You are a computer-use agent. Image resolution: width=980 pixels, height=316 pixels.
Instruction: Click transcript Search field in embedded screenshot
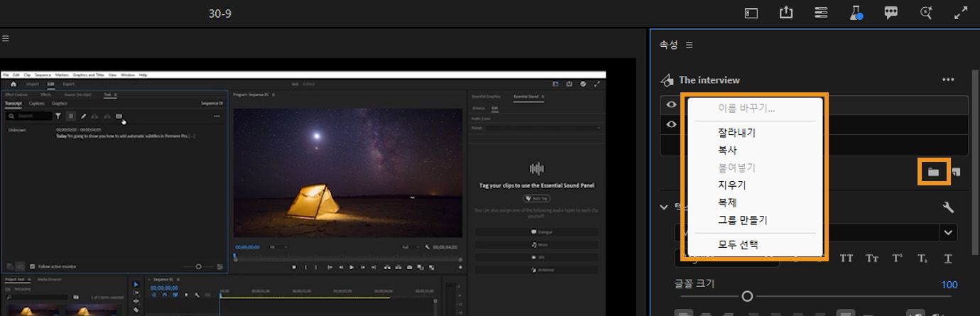point(28,116)
